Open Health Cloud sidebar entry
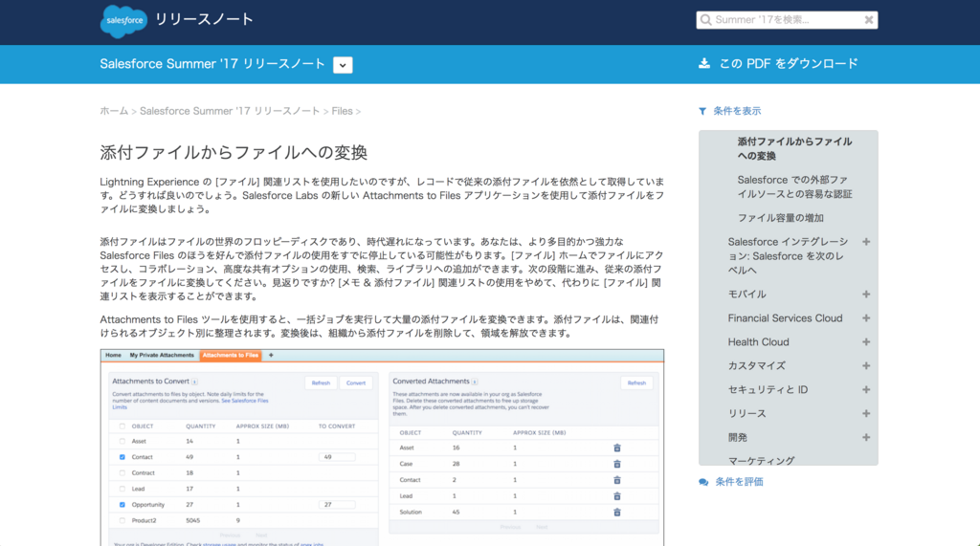This screenshot has height=546, width=980. click(758, 342)
